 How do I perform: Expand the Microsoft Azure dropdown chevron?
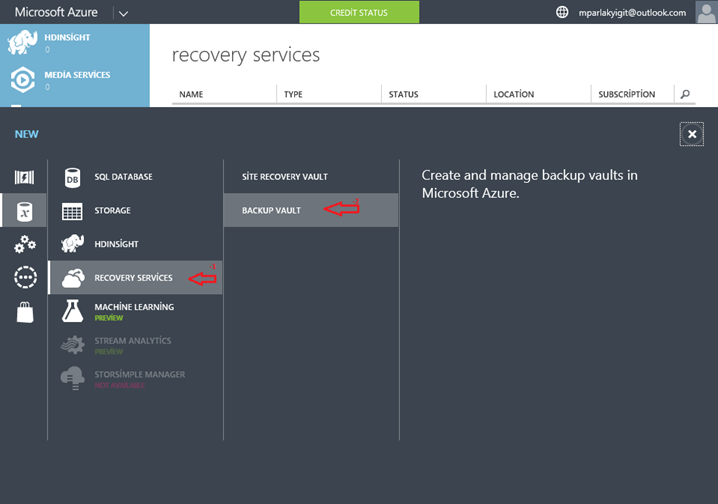[x=123, y=13]
